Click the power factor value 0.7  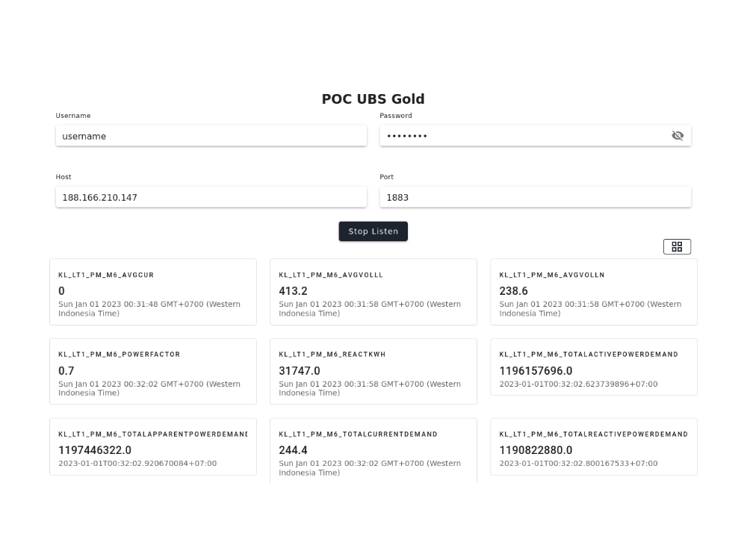66,371
